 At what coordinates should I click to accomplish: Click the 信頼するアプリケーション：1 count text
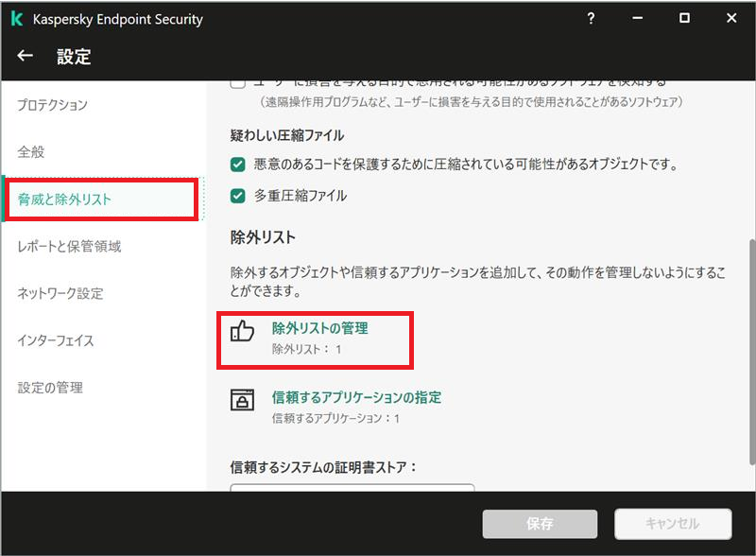[335, 418]
